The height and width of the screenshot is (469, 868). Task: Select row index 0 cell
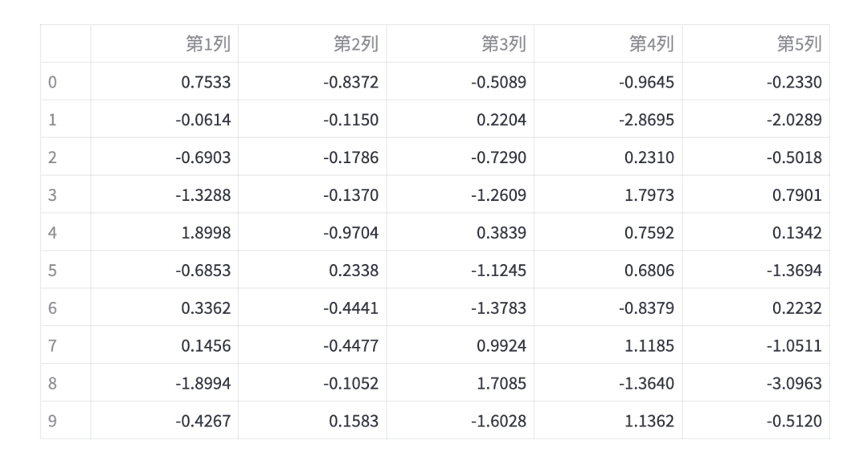click(66, 81)
